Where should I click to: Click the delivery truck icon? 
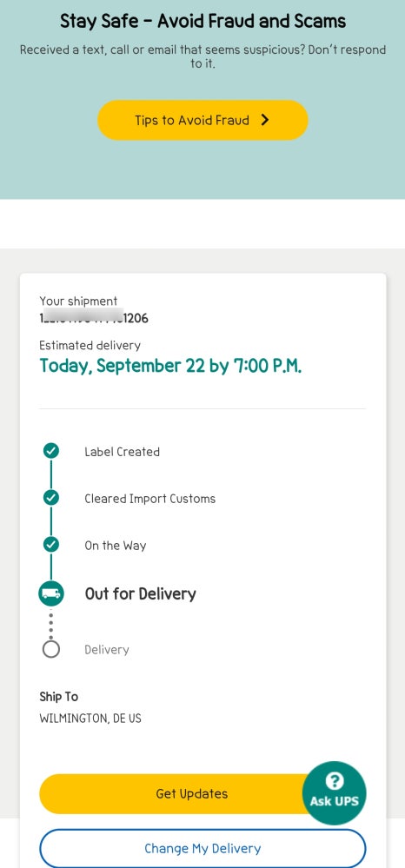[x=51, y=594]
